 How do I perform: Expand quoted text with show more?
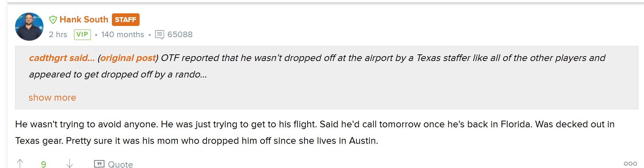(52, 98)
